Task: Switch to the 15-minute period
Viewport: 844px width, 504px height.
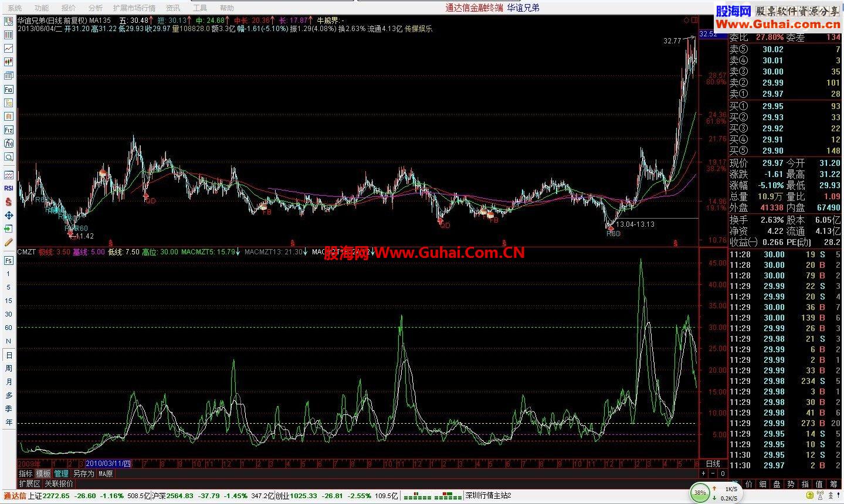Action: (9, 301)
